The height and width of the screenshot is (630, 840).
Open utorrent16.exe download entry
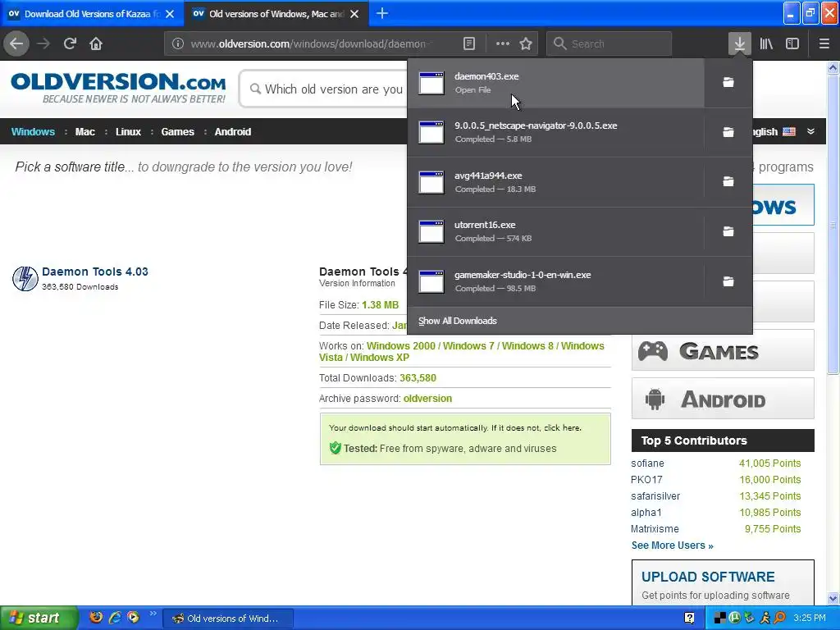pos(555,231)
